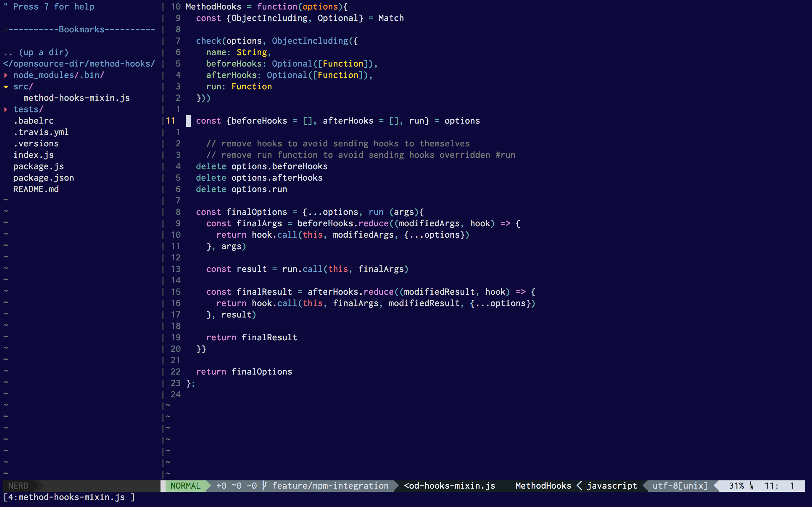Screen dimensions: 812x507
Task: Click the chevron separator before javascript
Action: tap(579, 485)
